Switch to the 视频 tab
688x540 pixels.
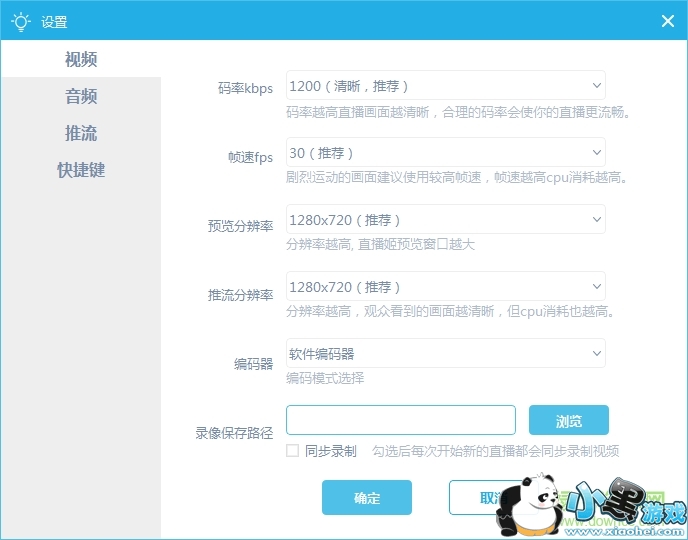point(81,59)
